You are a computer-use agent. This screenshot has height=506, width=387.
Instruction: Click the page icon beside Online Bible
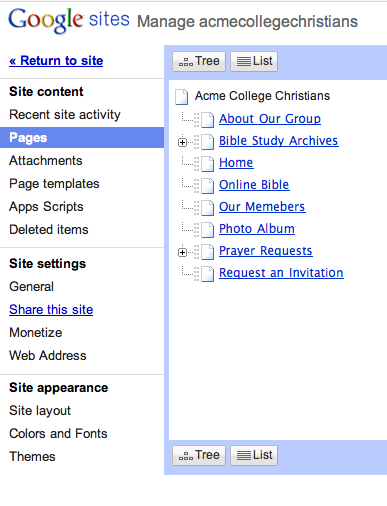point(208,186)
